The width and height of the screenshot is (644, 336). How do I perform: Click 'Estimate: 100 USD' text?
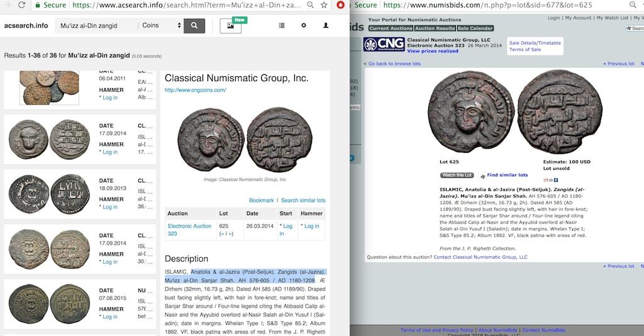(x=567, y=162)
